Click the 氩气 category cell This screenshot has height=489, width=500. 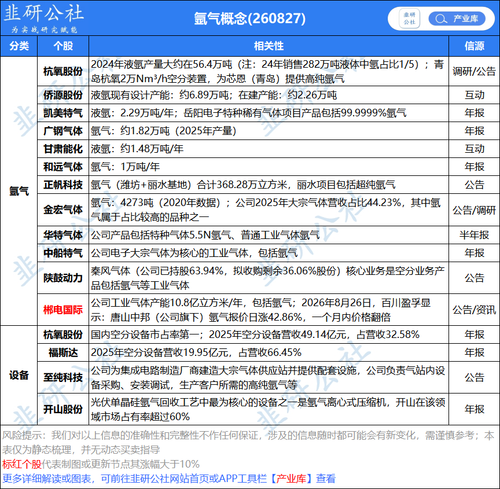tap(19, 191)
